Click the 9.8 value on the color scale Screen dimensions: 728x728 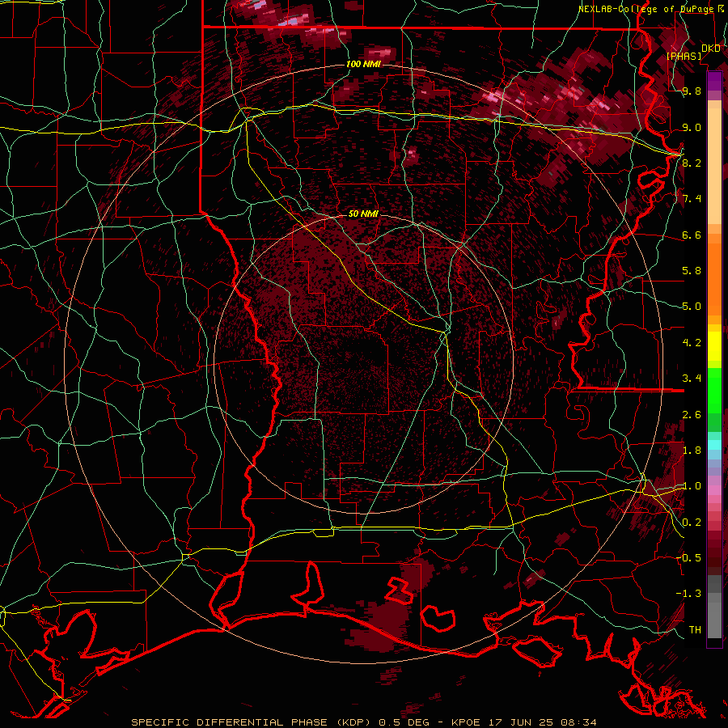click(692, 91)
